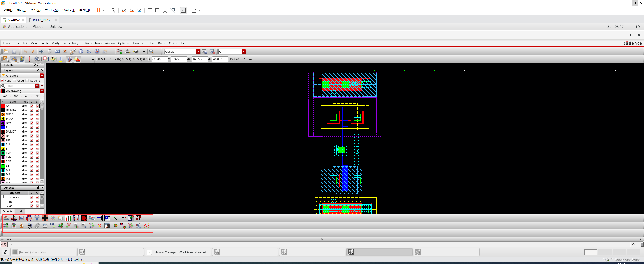Viewport: 644px width, 264px height.
Task: Open the Connectivity menu
Action: [70, 43]
